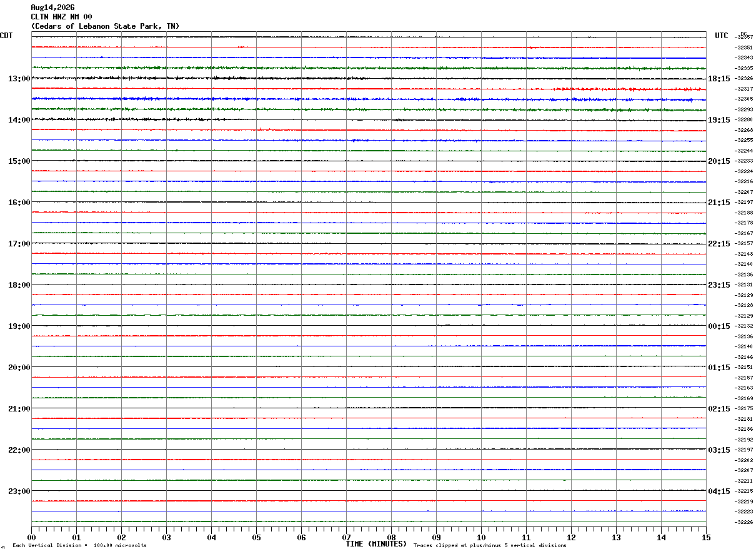Click the DC offset value -32305
Screen dimensions: 756x554
(744, 99)
